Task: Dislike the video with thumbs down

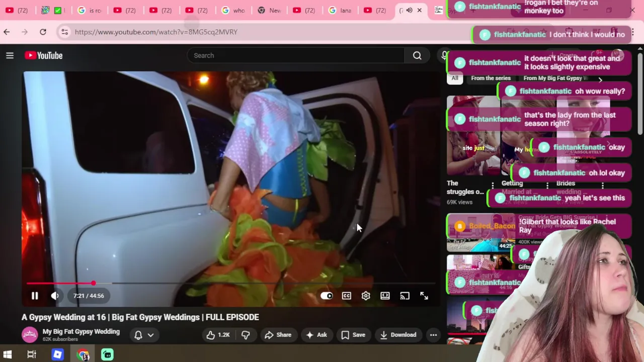Action: tap(246, 335)
